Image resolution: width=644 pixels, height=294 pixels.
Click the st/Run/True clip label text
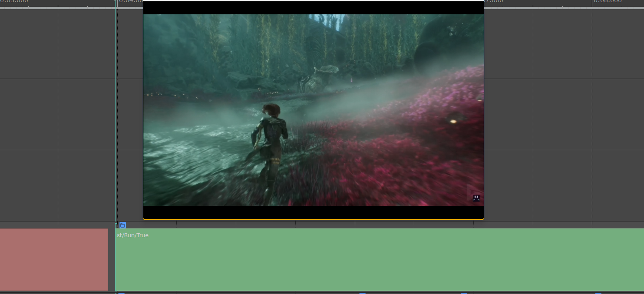(132, 235)
